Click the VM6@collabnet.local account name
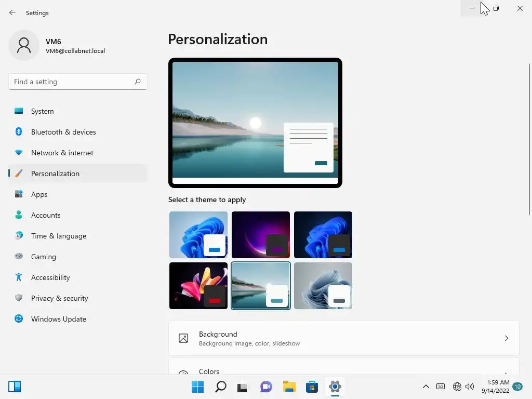Image resolution: width=532 pixels, height=399 pixels. click(x=75, y=51)
